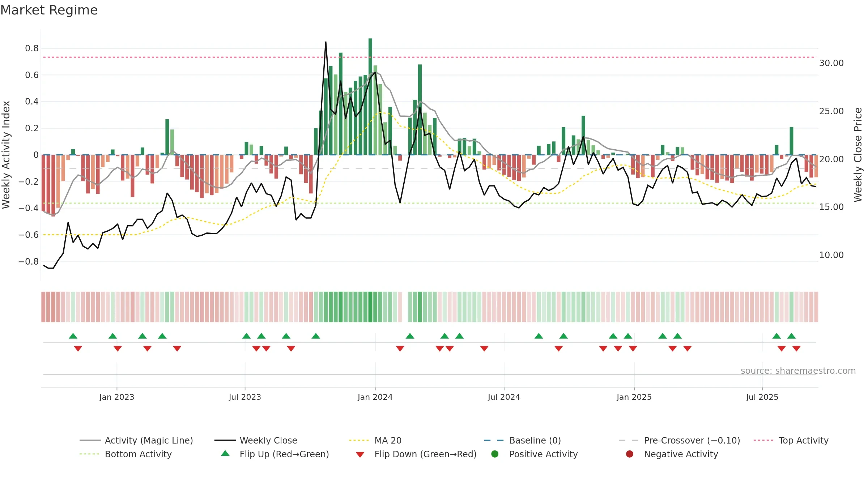This screenshot has width=868, height=488.
Task: Toggle the Pre-Crossover (−0.10) legend entry
Action: (x=679, y=440)
